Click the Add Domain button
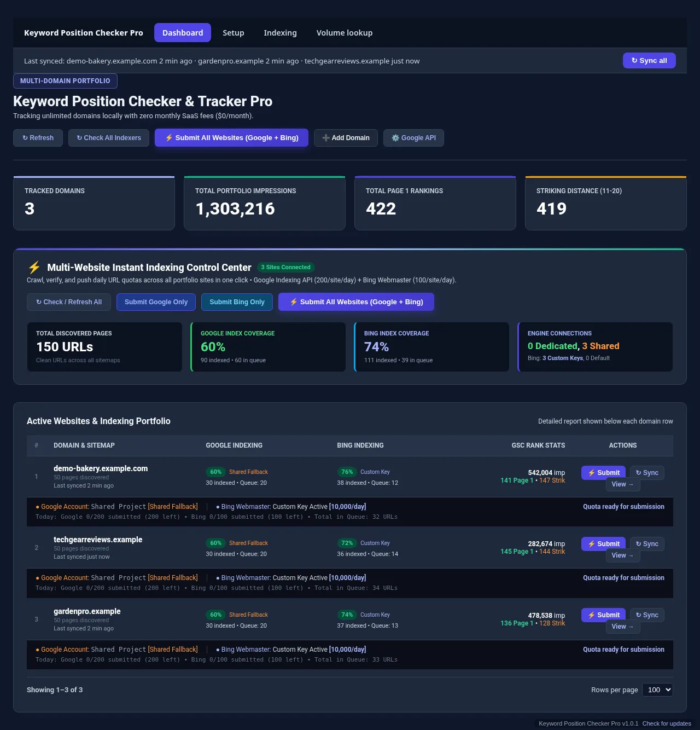700x730 pixels. (x=346, y=138)
